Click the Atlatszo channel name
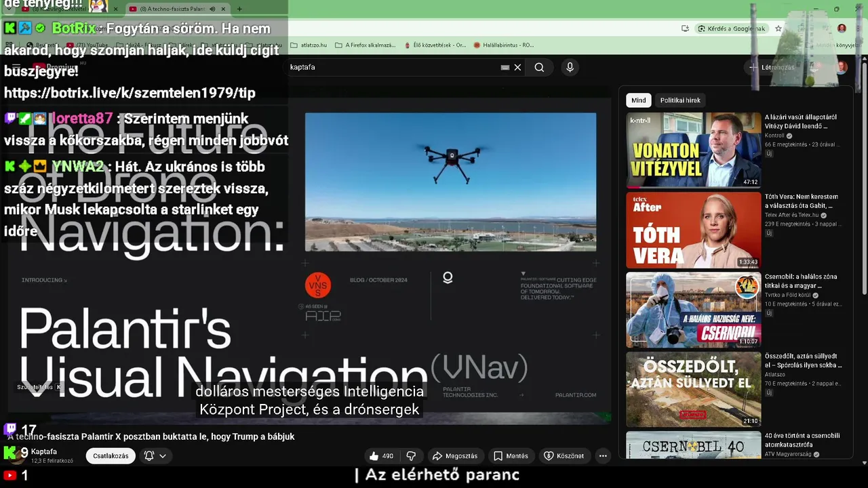This screenshot has width=868, height=488. tap(775, 375)
